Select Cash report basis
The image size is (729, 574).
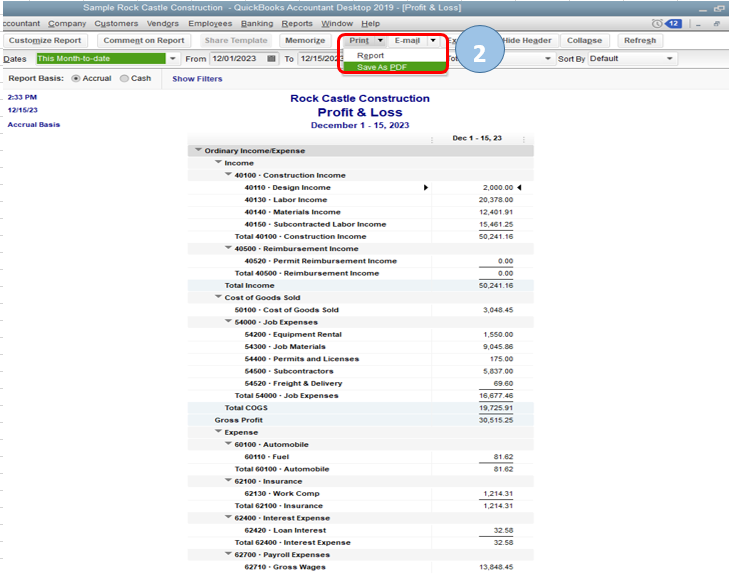pyautogui.click(x=124, y=79)
